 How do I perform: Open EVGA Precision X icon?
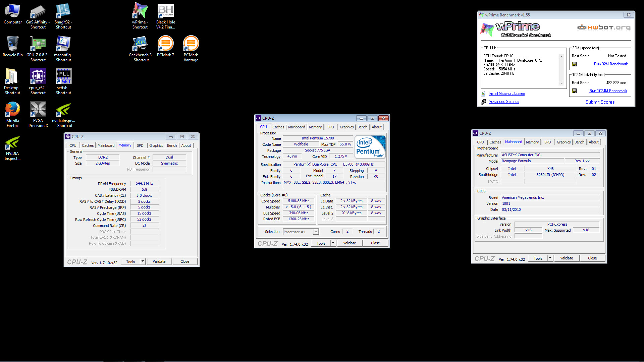(x=38, y=114)
